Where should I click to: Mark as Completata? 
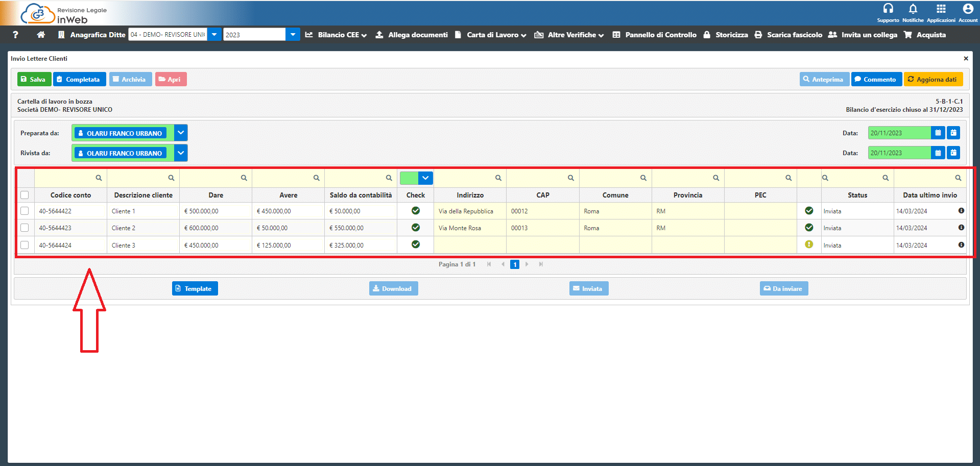click(x=80, y=79)
